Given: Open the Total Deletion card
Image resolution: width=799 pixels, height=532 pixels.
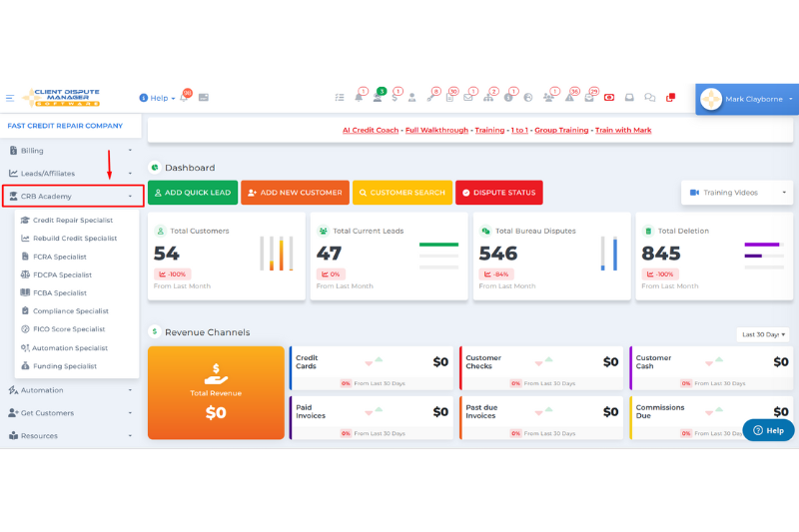Looking at the screenshot, I should (x=714, y=257).
